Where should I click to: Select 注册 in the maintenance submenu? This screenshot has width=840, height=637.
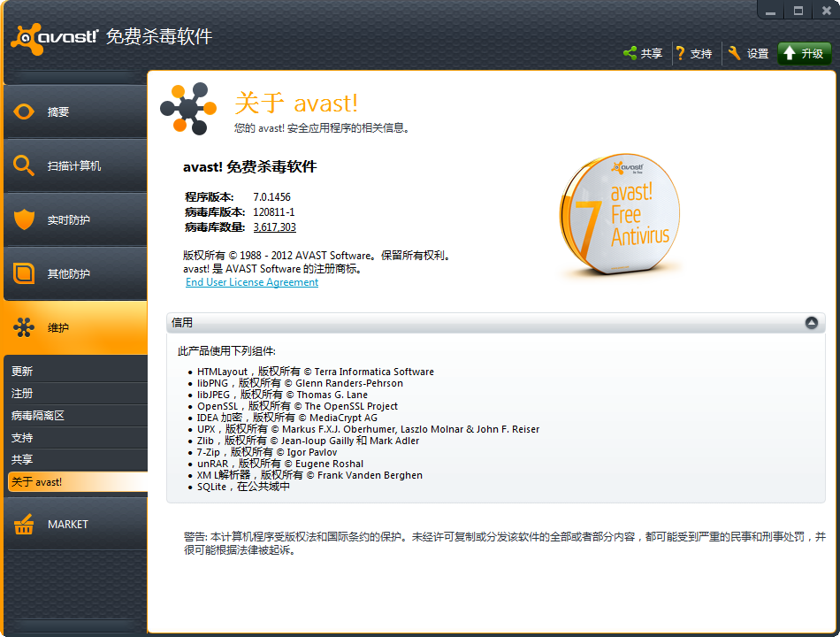[x=23, y=394]
